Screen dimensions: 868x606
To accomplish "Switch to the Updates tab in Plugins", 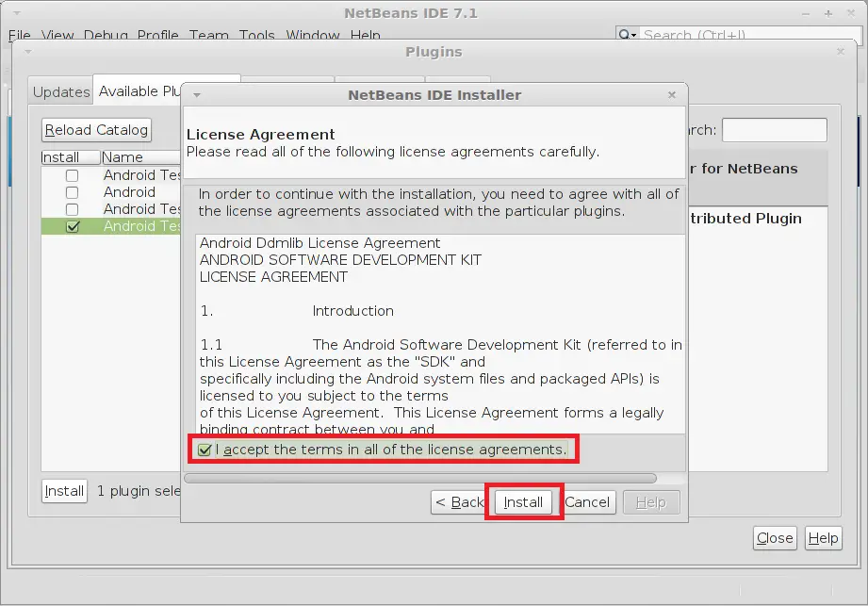I will (x=61, y=91).
